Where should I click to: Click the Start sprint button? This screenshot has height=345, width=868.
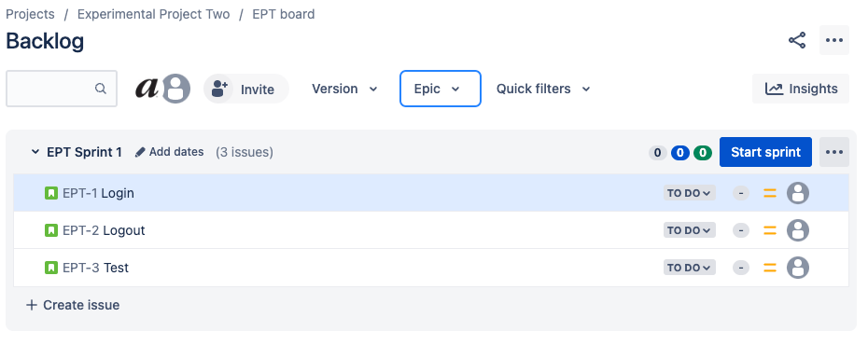tap(765, 152)
